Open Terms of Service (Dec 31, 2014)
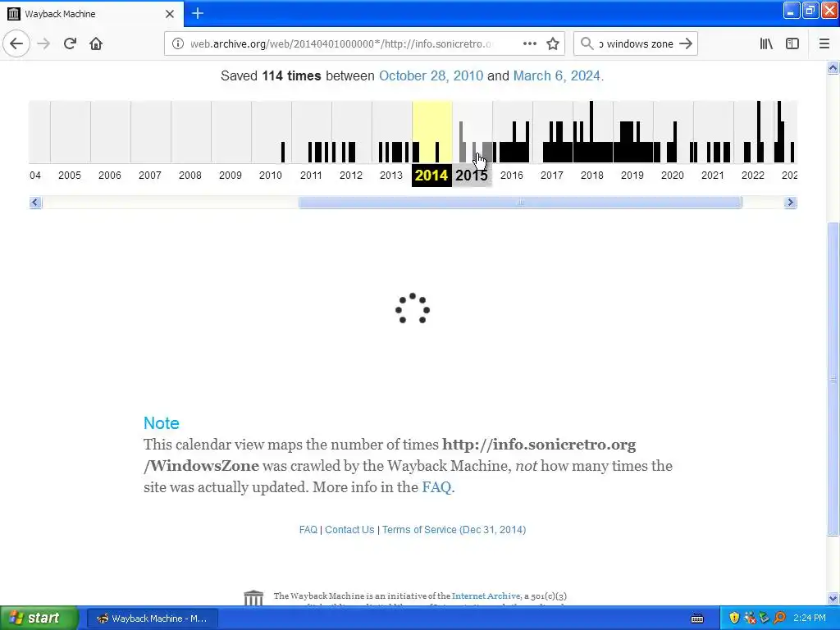 click(x=454, y=530)
